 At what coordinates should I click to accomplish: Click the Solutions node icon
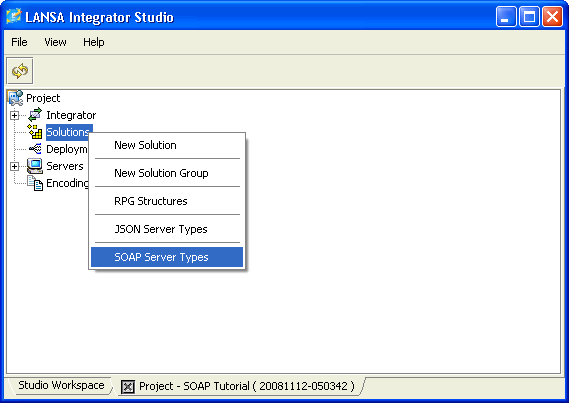pyautogui.click(x=35, y=132)
